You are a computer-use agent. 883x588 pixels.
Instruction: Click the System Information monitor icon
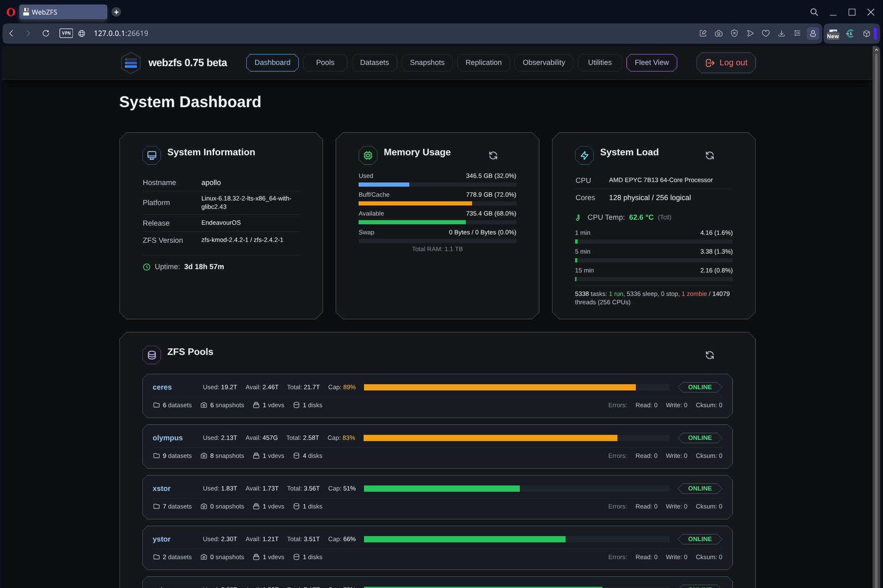(x=152, y=155)
